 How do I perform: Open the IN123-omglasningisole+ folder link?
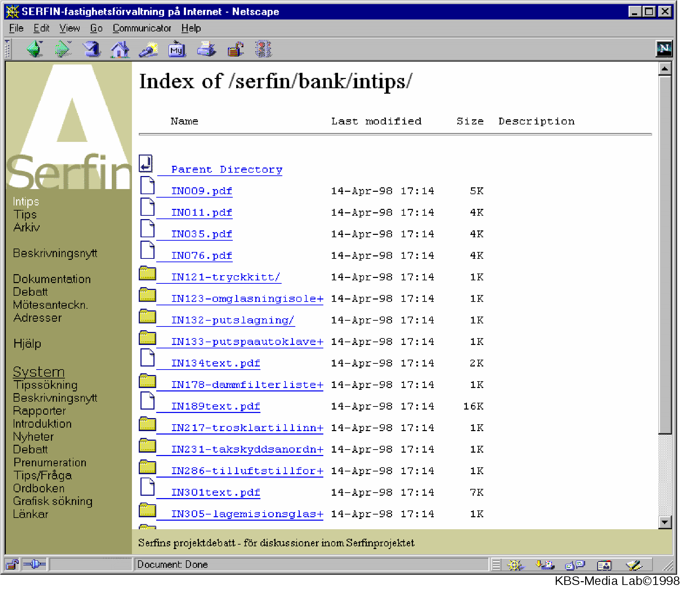click(x=247, y=299)
